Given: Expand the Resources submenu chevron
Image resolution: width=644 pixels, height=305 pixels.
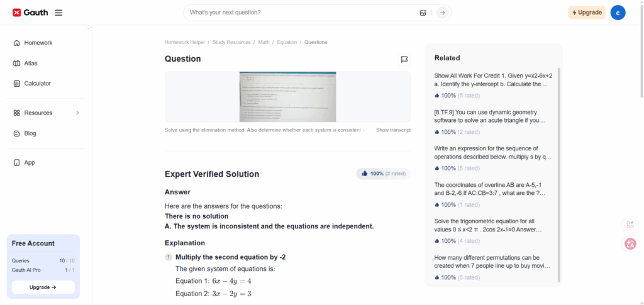Looking at the screenshot, I should click(x=77, y=113).
